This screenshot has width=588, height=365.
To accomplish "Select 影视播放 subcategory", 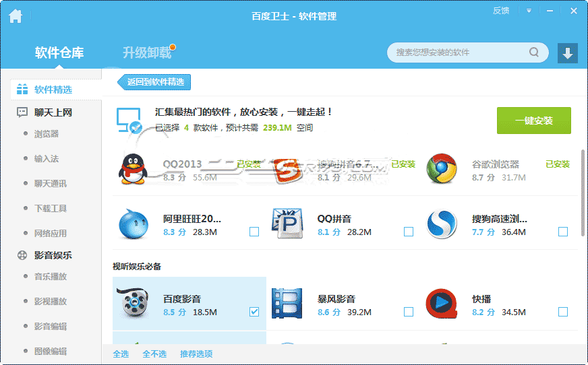I will point(51,301).
